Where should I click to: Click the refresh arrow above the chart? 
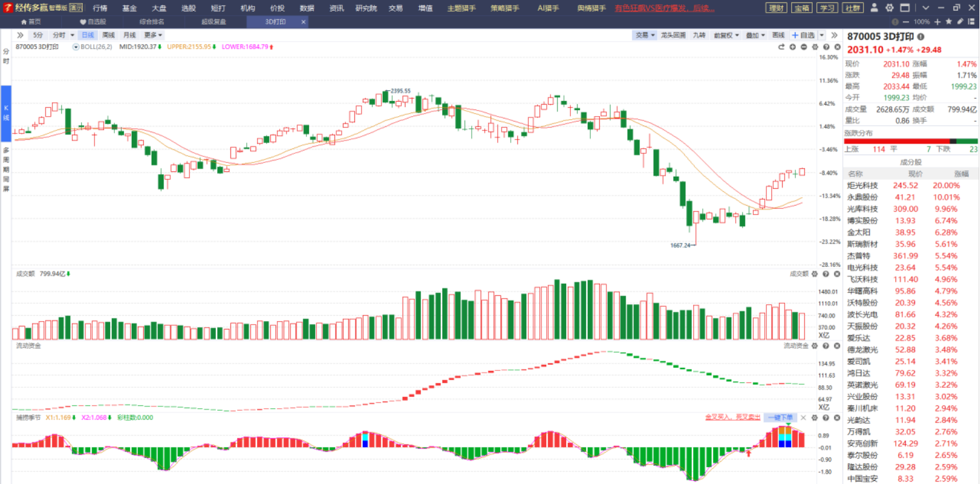tap(781, 47)
